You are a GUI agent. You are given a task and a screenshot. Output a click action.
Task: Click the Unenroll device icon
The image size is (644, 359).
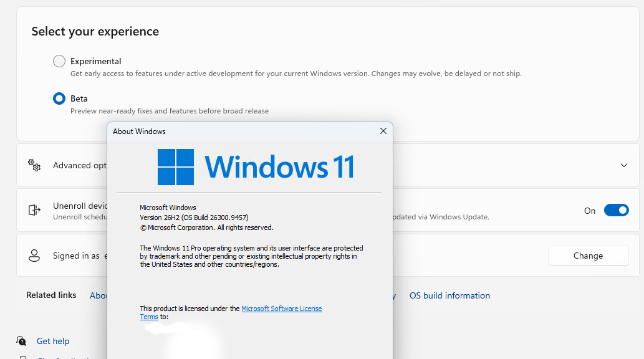coord(34,210)
